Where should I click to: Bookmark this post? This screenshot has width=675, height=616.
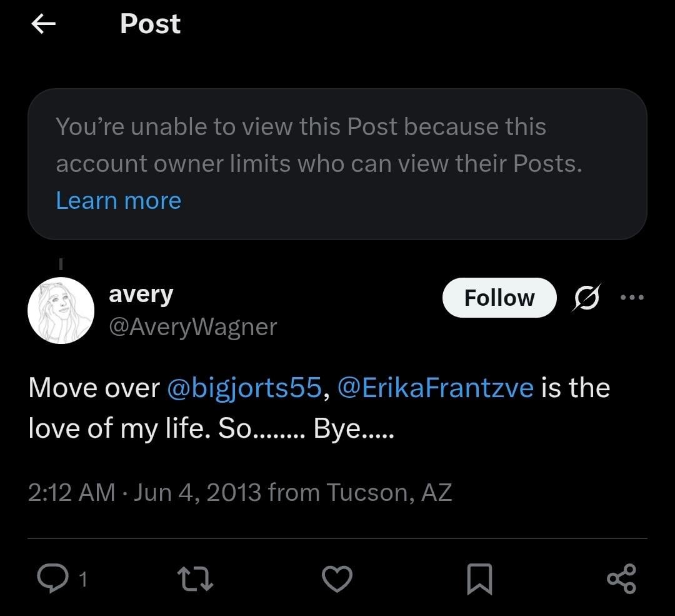[479, 579]
